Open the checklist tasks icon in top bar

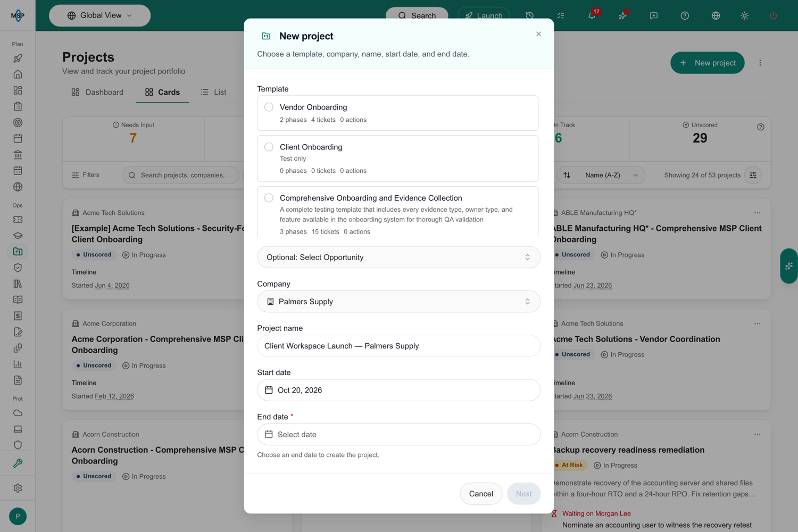click(561, 15)
